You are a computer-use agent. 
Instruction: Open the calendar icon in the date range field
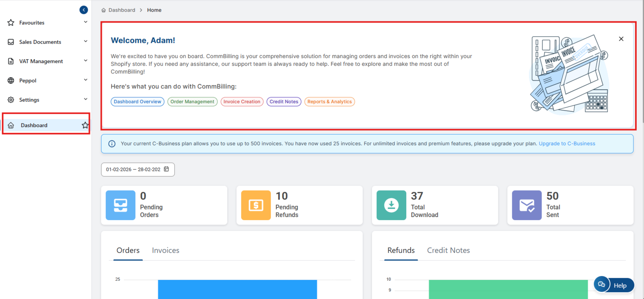pos(166,169)
